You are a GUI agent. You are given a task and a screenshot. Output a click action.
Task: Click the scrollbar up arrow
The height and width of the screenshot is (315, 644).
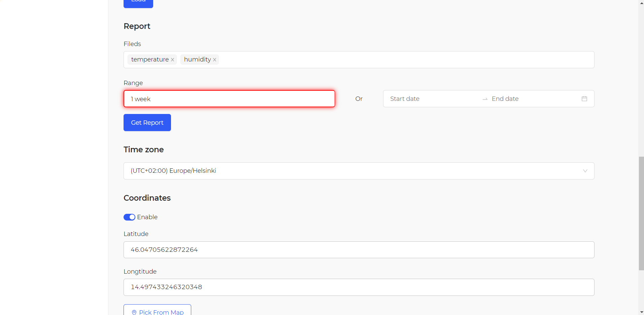point(641,3)
